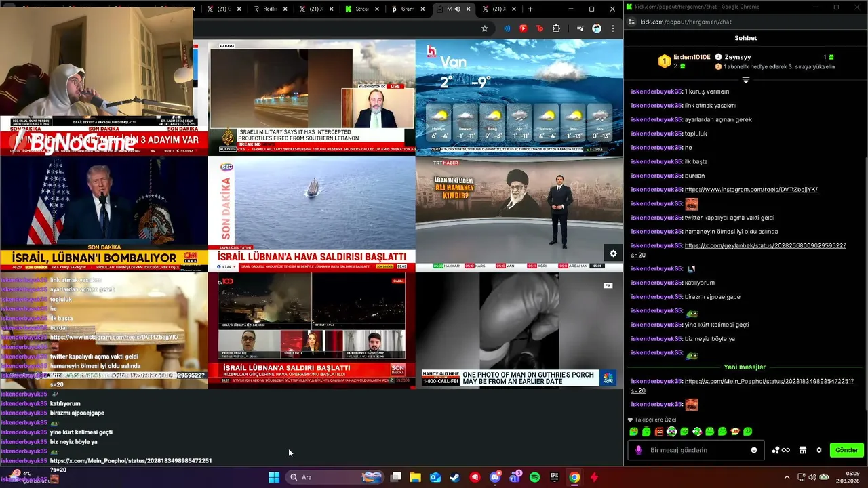
Task: Open Outlook from taskbar
Action: tap(435, 477)
